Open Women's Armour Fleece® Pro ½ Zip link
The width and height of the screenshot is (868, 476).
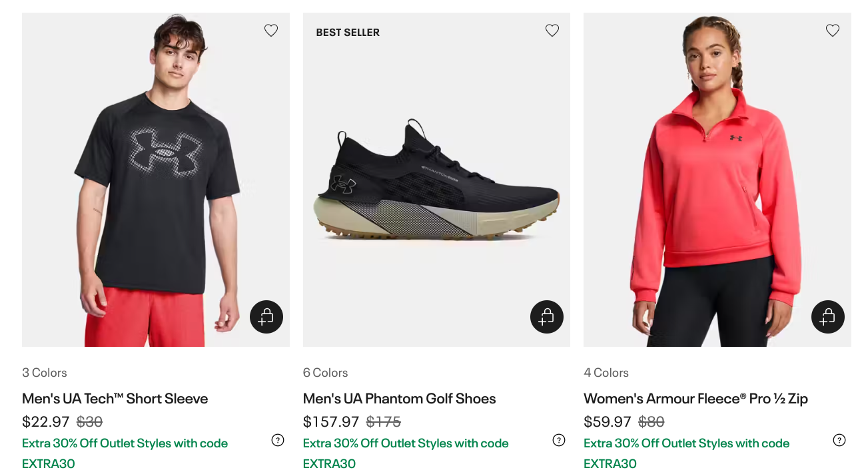pos(695,399)
